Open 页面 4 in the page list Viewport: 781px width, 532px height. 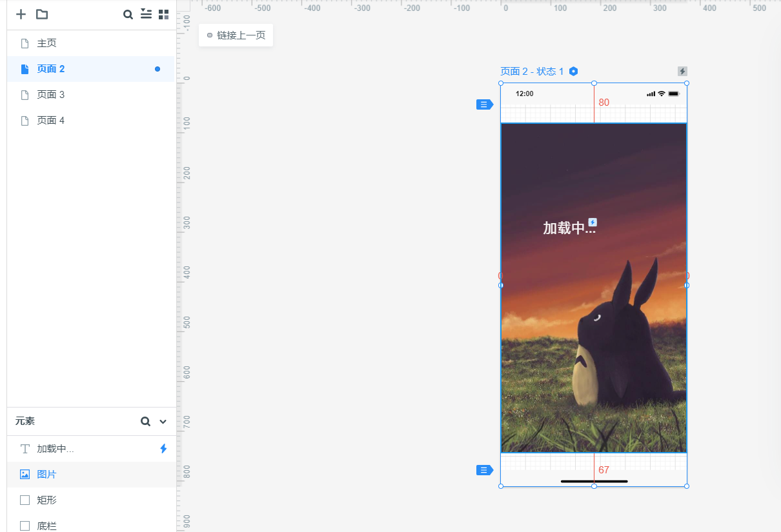click(91, 121)
